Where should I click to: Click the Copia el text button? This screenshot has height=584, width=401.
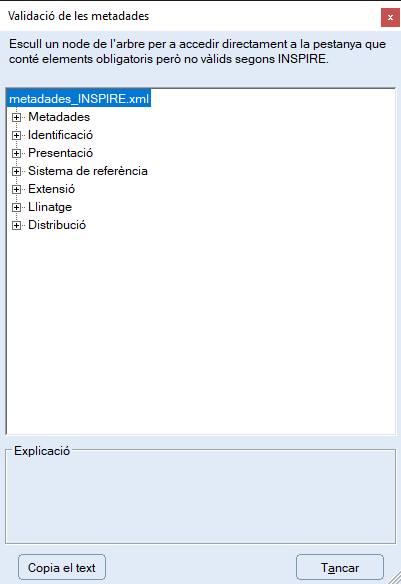pyautogui.click(x=62, y=567)
